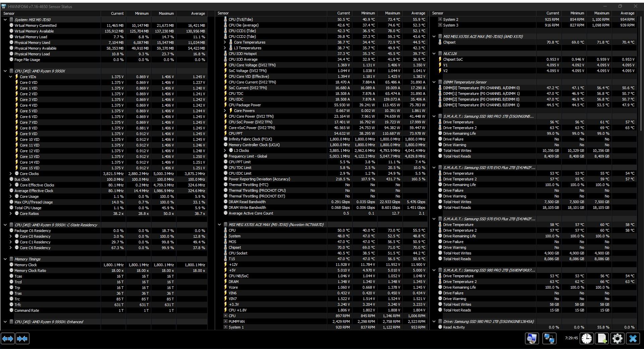Expand the Core Clocks subgroup
The image size is (644, 349).
10,174
